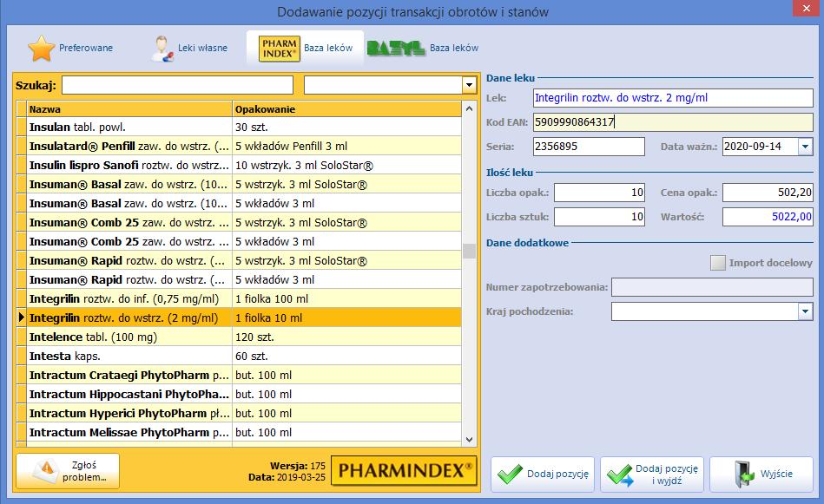Click the '60 szt.' packaging cell
The image size is (824, 504).
(x=346, y=356)
